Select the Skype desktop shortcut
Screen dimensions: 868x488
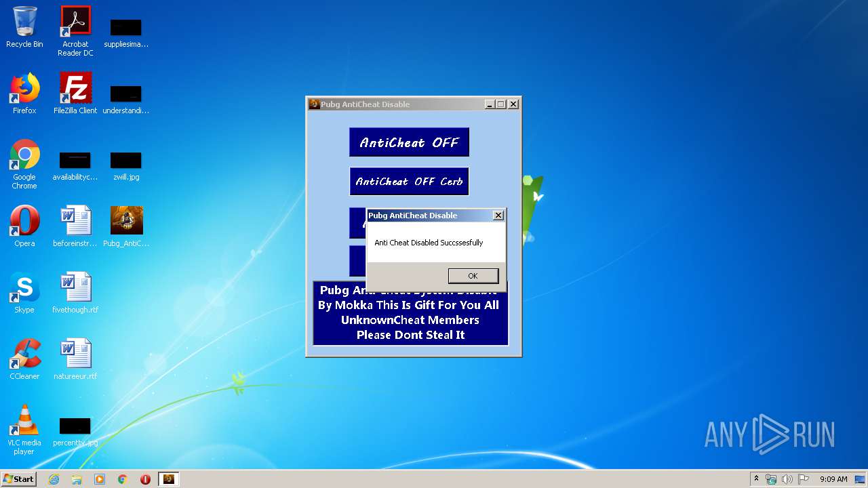click(24, 293)
